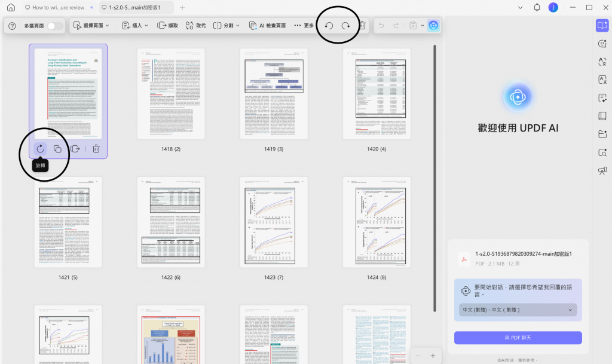The width and height of the screenshot is (612, 364).
Task: Extract the selected page with its icon
Action: tap(75, 149)
